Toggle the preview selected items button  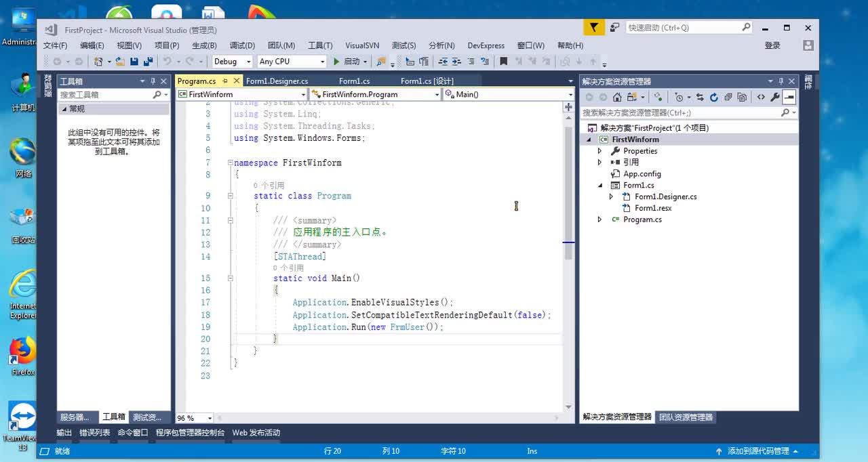pos(789,98)
